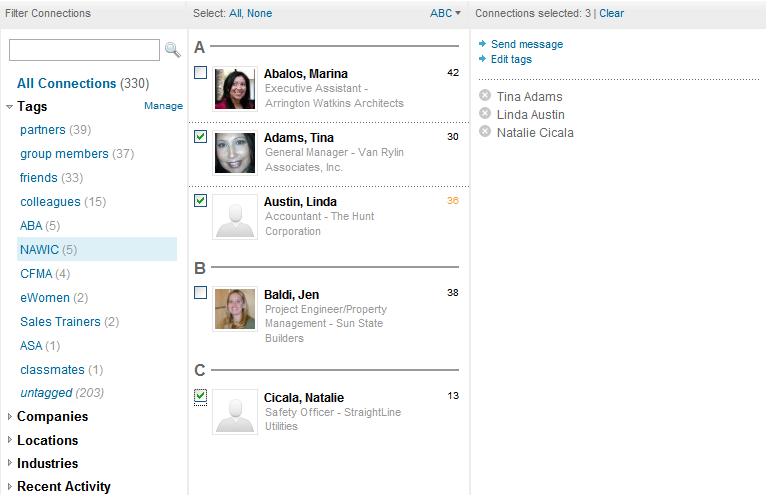Open Baldi, Jen name
Viewport: 777px width, 500px height.
tap(291, 294)
